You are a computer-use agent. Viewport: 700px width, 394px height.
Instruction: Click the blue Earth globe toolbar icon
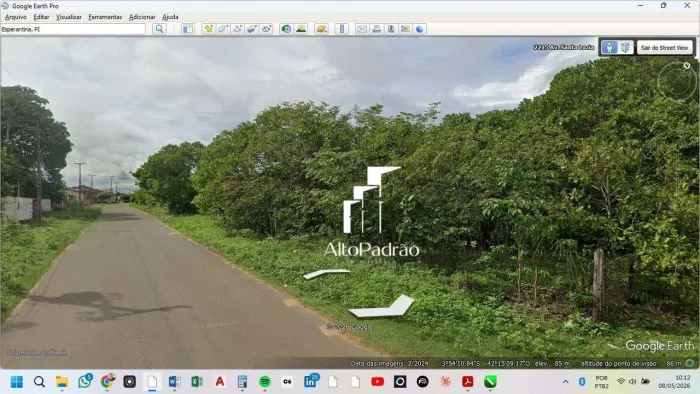(x=420, y=29)
